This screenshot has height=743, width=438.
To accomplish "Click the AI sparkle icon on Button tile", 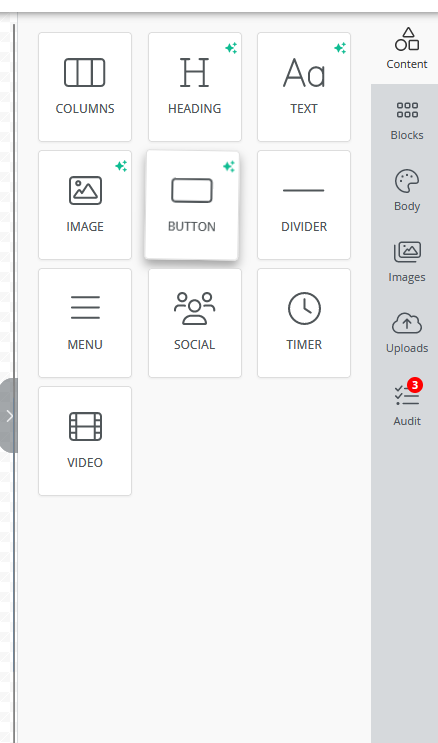I will 229,166.
